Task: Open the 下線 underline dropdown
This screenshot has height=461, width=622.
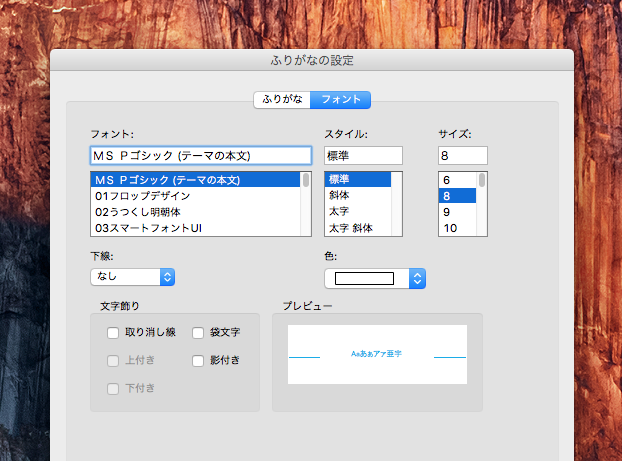Action: click(x=132, y=277)
